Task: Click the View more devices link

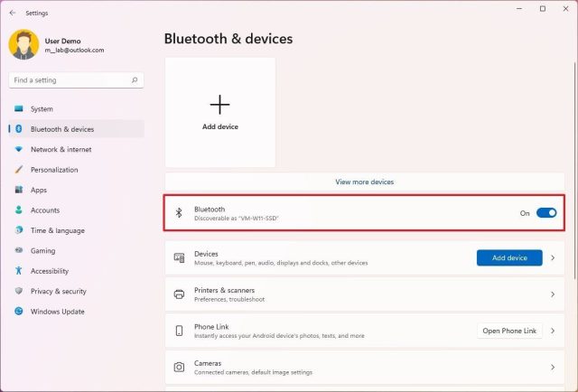Action: [x=365, y=182]
